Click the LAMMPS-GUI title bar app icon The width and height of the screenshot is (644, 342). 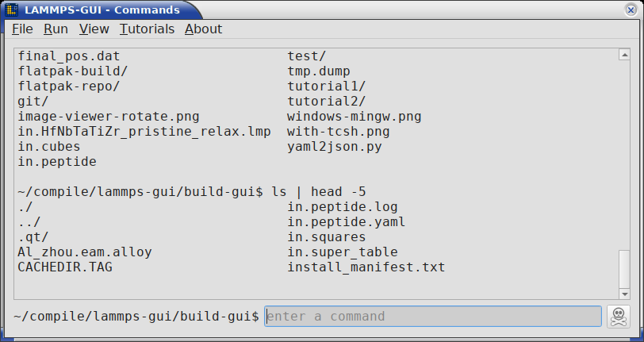point(11,10)
